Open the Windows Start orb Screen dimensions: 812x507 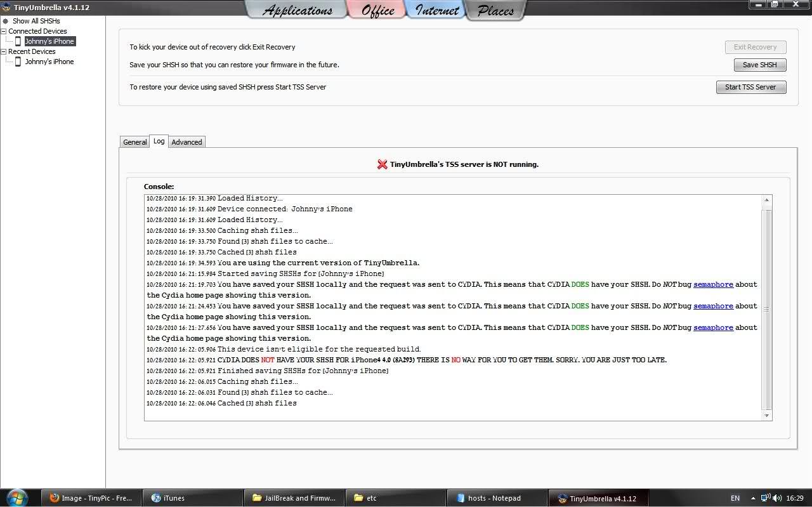16,497
